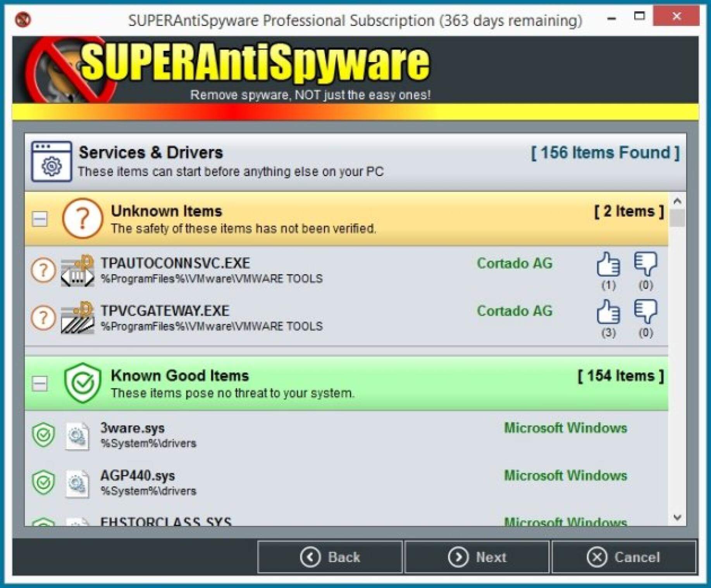This screenshot has height=588, width=711.
Task: Click the scrollbar down arrow
Action: point(677,517)
